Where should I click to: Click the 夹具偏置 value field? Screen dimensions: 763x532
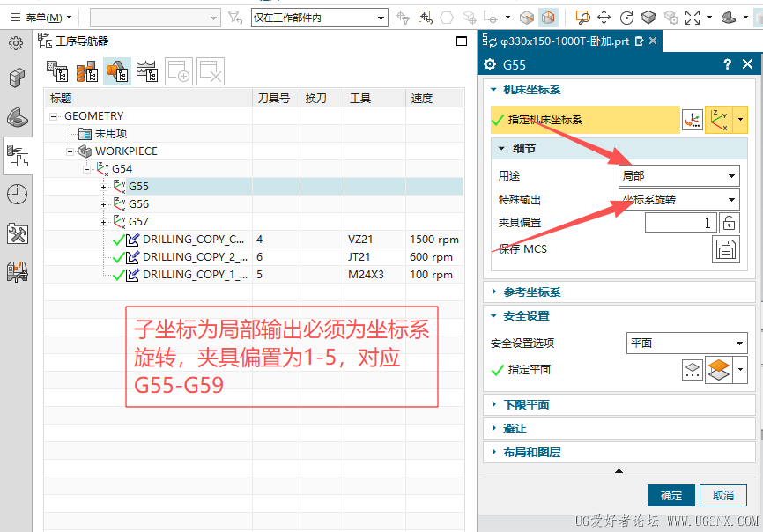[x=681, y=223]
